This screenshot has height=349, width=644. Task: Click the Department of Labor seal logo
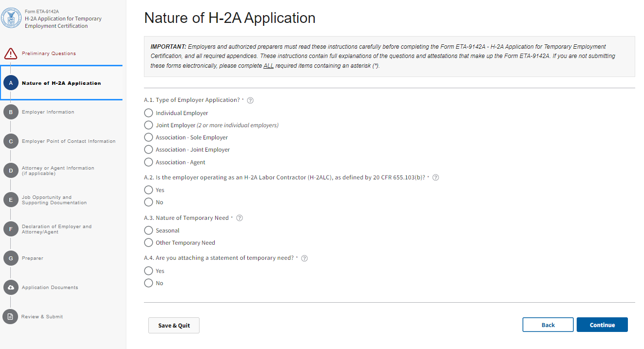click(x=11, y=19)
